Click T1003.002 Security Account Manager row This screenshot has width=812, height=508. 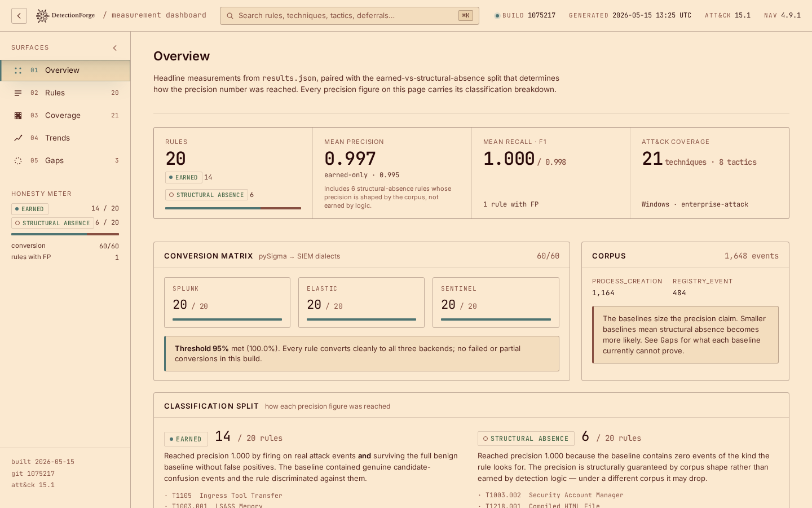(551, 495)
